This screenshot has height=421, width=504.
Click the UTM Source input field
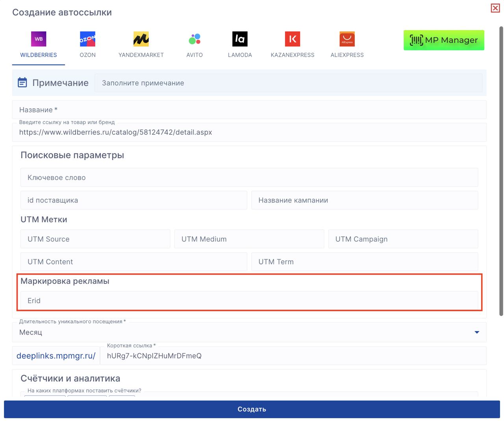(95, 239)
